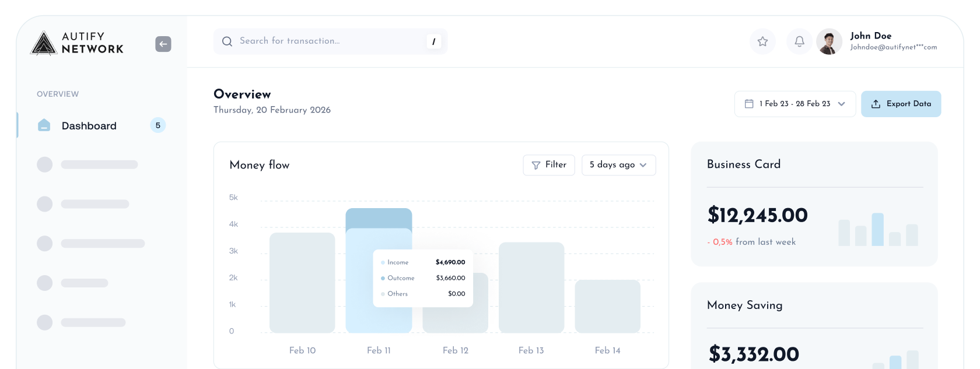The width and height of the screenshot is (980, 369).
Task: Open the 1 Feb 23 - 28 Feb 23 date dropdown
Action: click(795, 104)
